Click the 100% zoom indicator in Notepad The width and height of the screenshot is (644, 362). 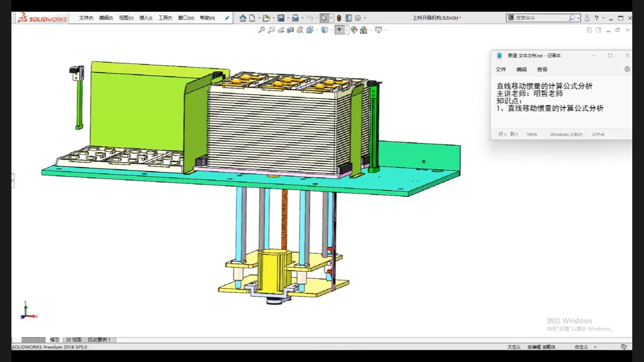532,134
